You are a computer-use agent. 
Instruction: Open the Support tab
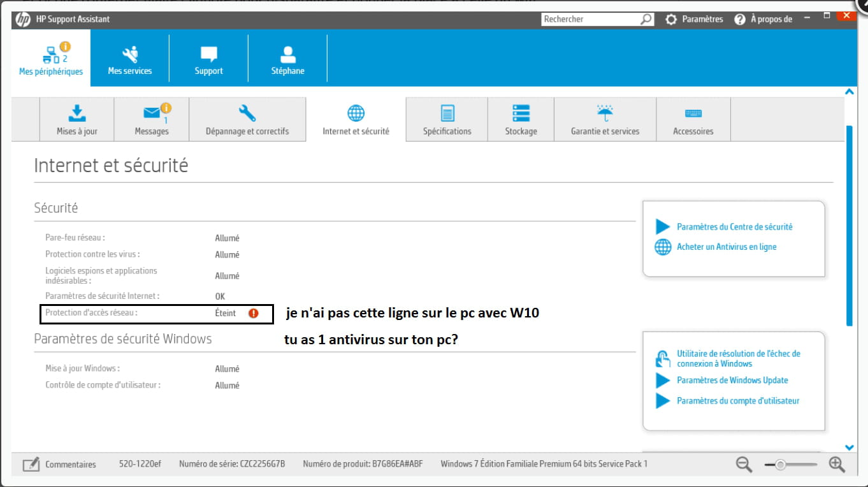click(209, 60)
